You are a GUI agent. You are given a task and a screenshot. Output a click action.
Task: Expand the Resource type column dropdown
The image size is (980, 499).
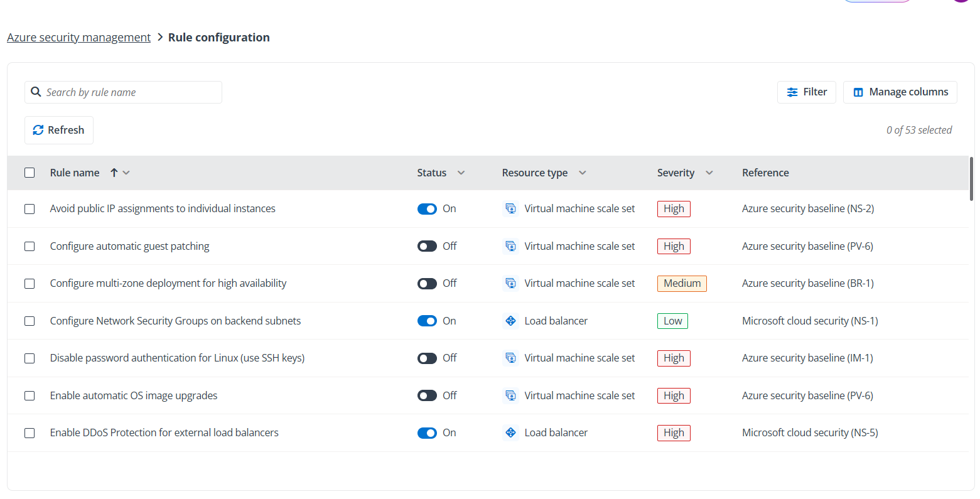(582, 172)
